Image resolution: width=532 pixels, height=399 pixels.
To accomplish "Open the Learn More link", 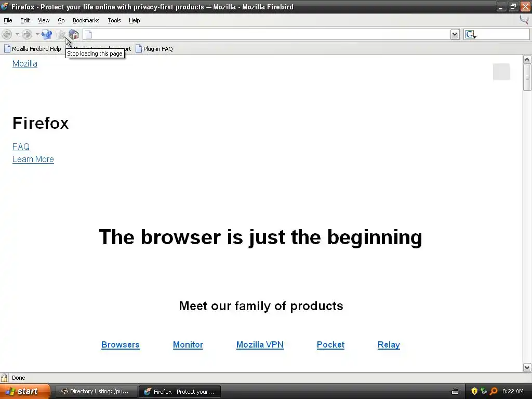I will point(33,159).
